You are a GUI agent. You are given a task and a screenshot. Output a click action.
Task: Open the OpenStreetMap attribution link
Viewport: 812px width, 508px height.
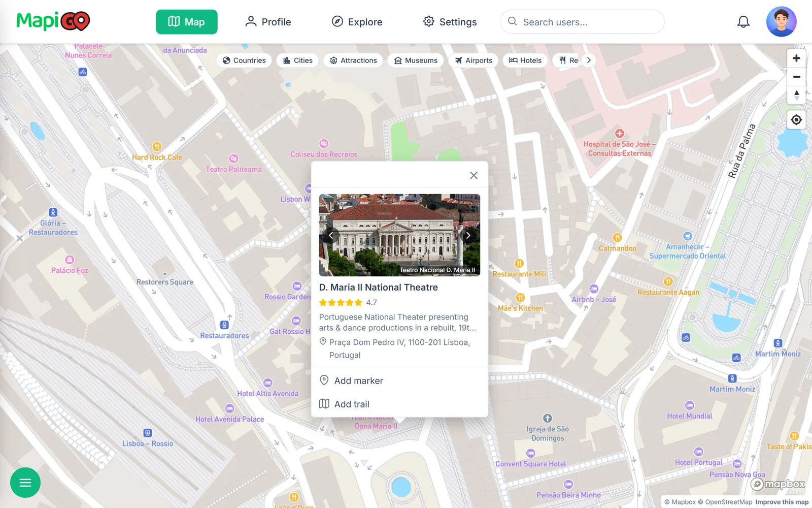(725, 502)
